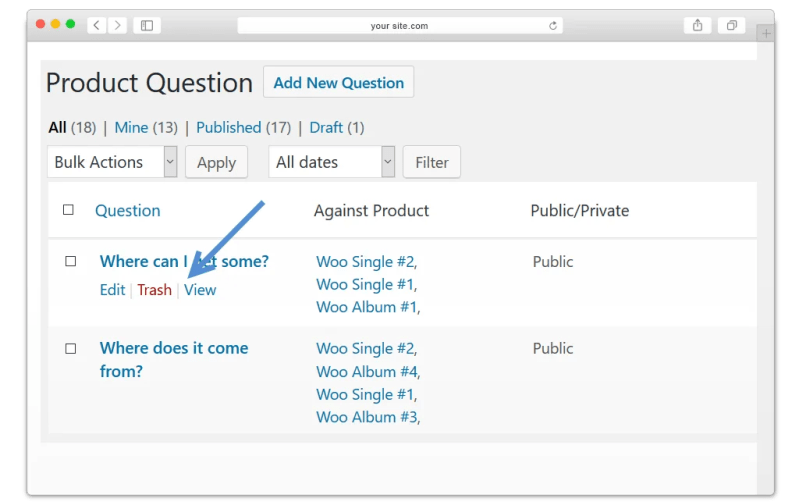Image resolution: width=799 pixels, height=502 pixels.
Task: Click the Against Product column header
Action: pyautogui.click(x=371, y=210)
